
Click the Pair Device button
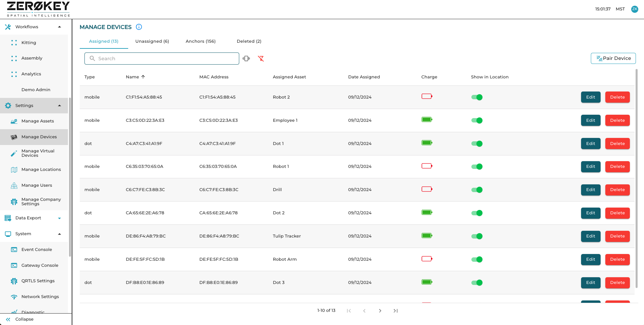[613, 58]
